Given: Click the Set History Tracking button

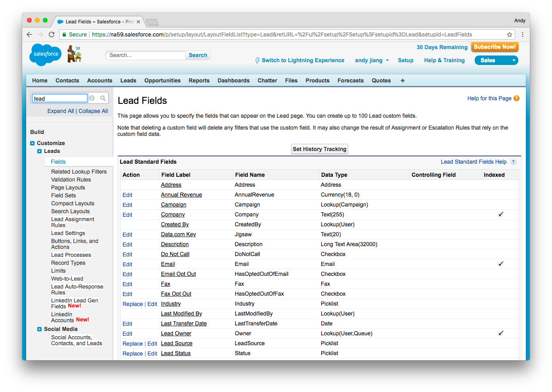Looking at the screenshot, I should pyautogui.click(x=320, y=149).
